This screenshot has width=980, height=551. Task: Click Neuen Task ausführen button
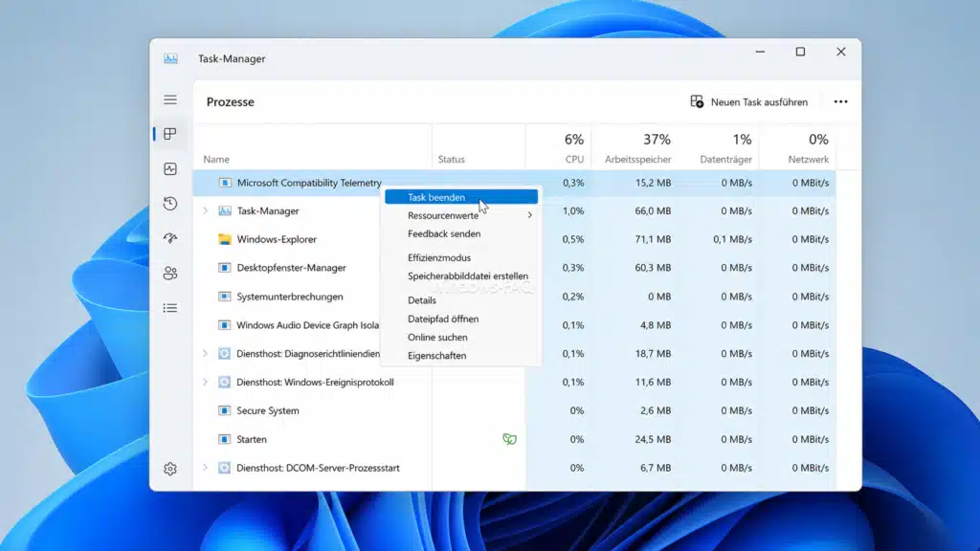748,101
